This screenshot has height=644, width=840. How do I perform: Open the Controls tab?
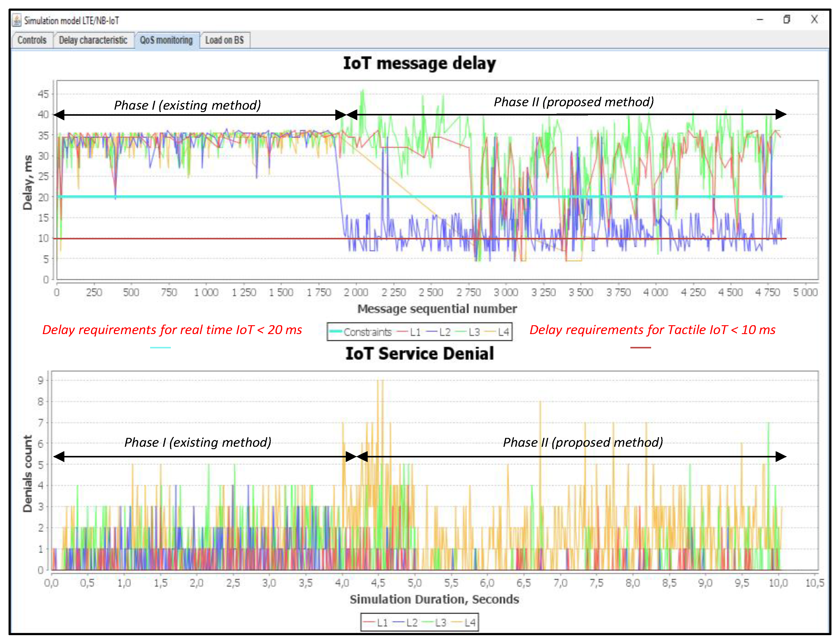[x=32, y=40]
